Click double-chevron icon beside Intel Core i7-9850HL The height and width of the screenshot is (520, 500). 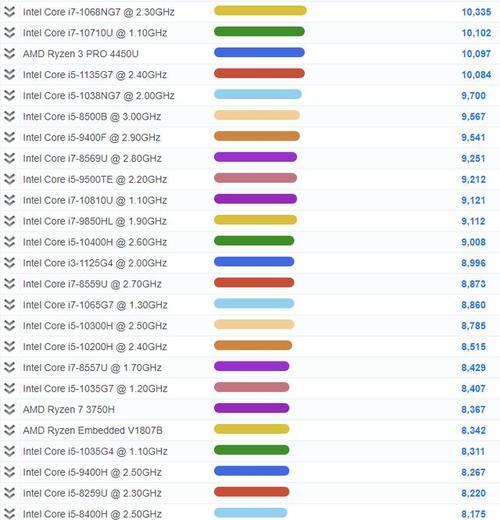tap(9, 221)
